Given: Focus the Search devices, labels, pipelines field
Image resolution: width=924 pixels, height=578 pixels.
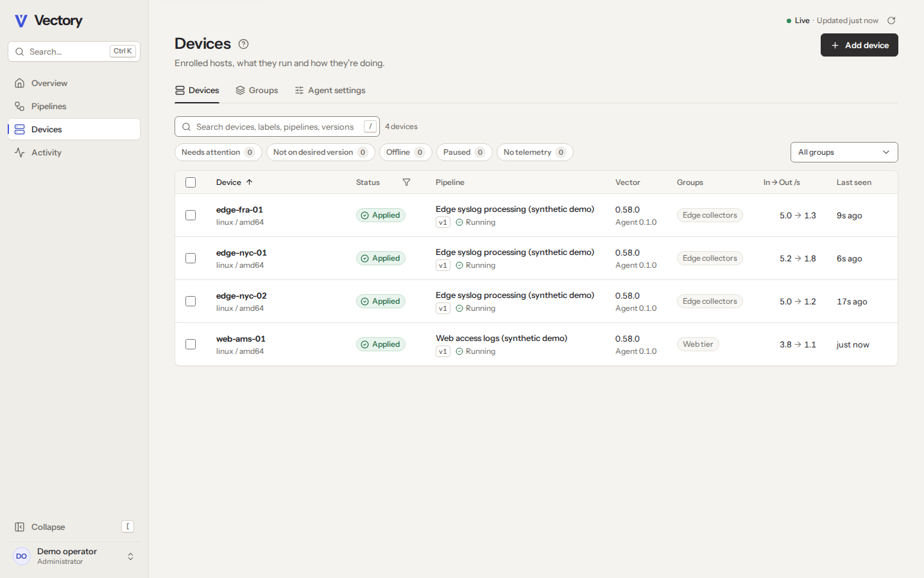Looking at the screenshot, I should pos(277,127).
